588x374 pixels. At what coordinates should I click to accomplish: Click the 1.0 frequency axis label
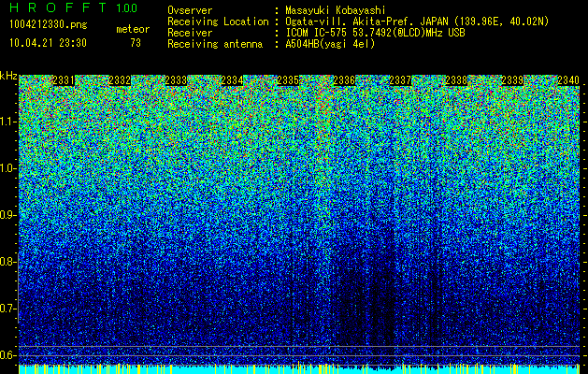coord(7,168)
